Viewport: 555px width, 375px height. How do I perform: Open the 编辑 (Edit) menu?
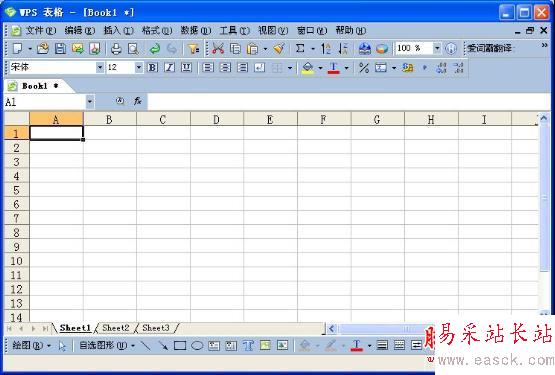click(x=80, y=30)
